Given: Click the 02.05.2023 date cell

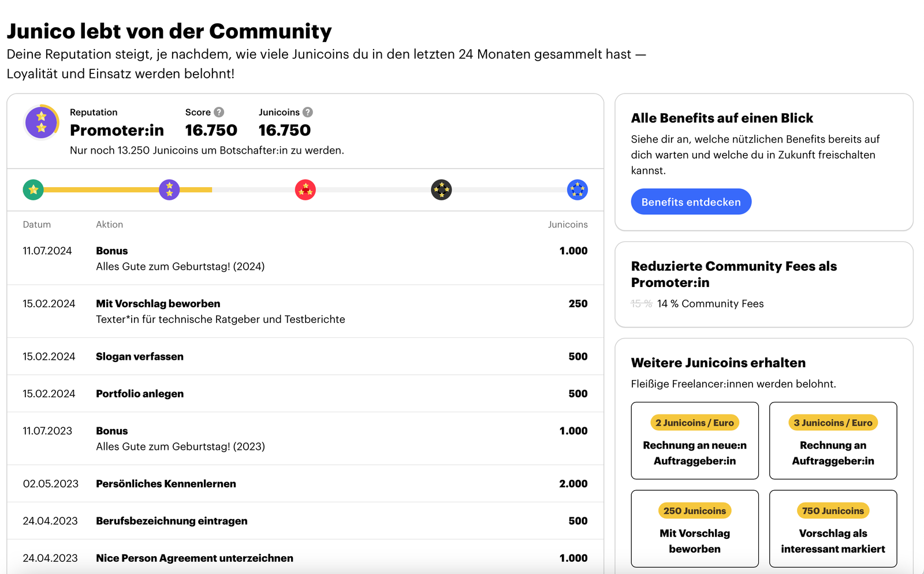Looking at the screenshot, I should coord(50,484).
